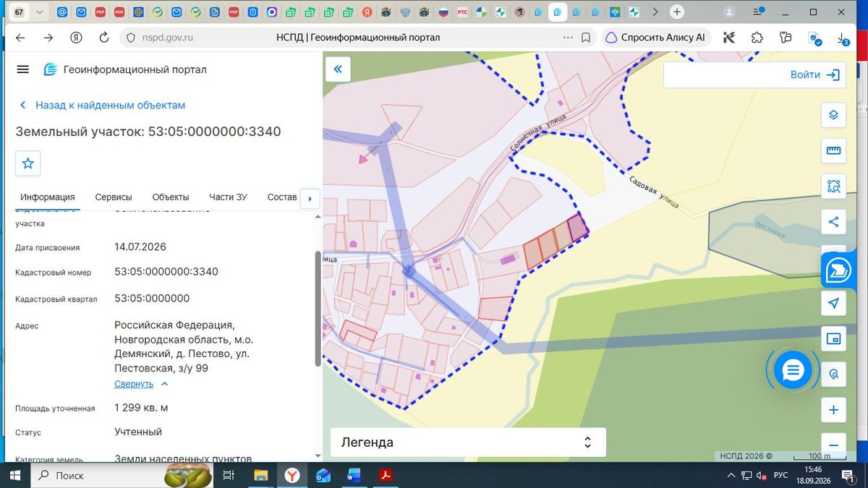This screenshot has width=868, height=488.
Task: Open the Части ЗУ tab
Action: coord(228,197)
